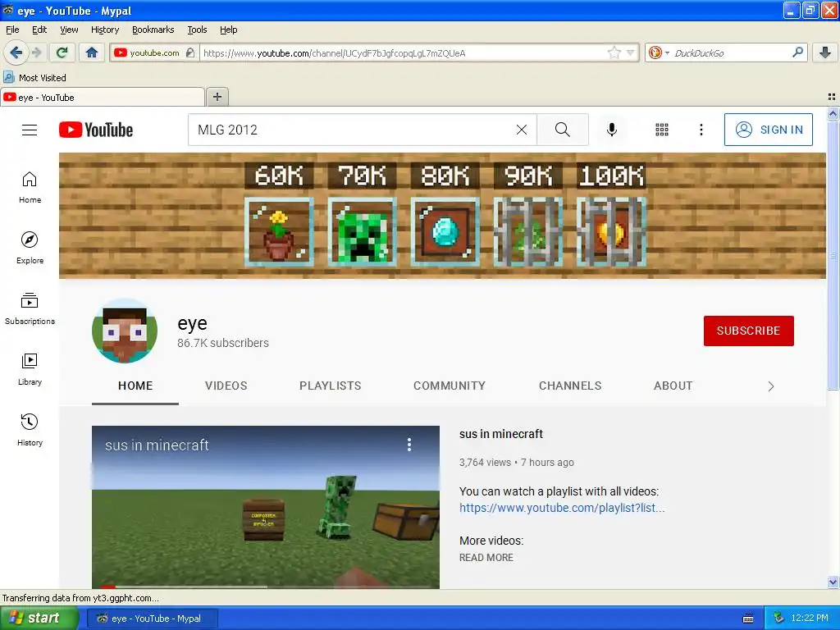The height and width of the screenshot is (630, 840).
Task: Switch to the CHANNELS tab
Action: (570, 386)
